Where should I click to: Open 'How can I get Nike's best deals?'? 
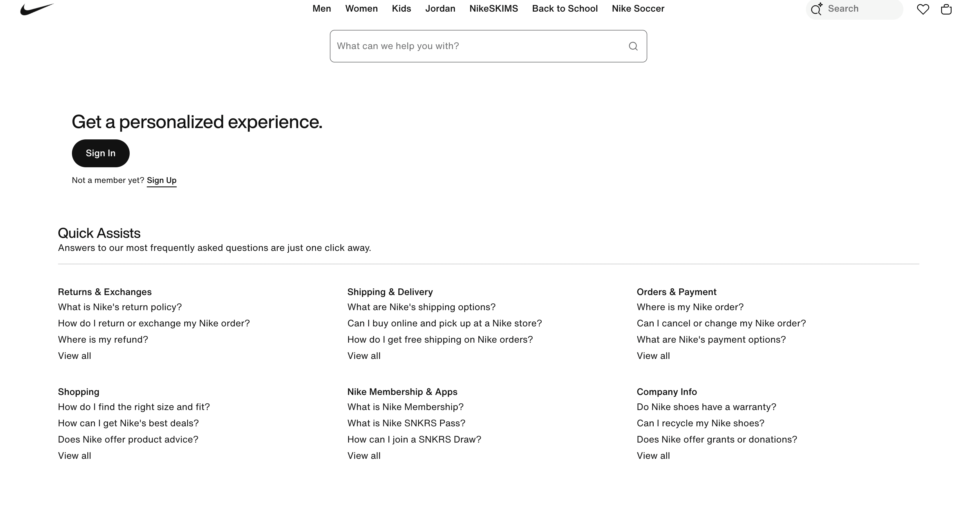tap(128, 423)
